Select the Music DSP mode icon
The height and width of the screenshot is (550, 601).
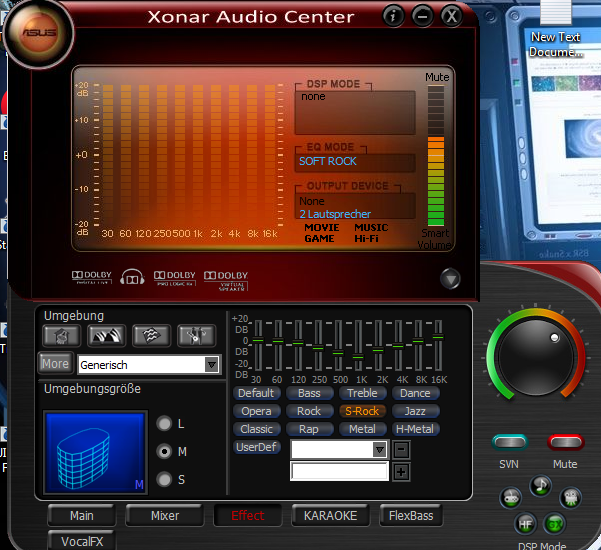tap(540, 485)
